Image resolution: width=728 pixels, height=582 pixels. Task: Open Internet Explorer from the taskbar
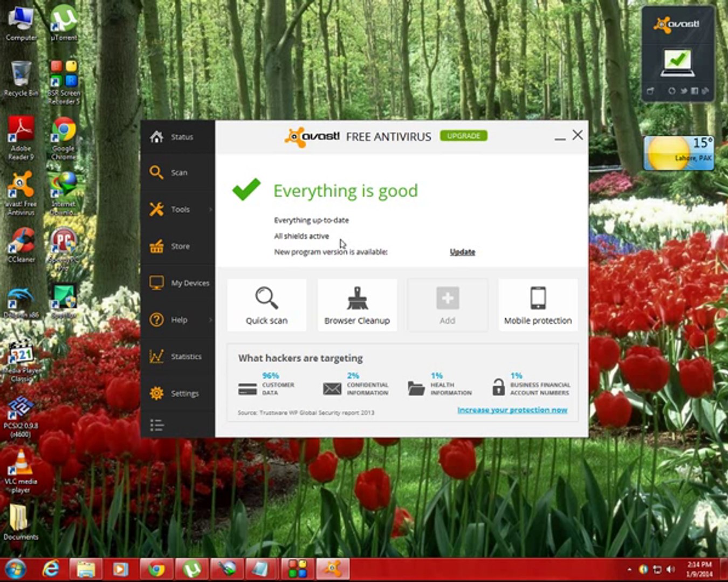51,569
